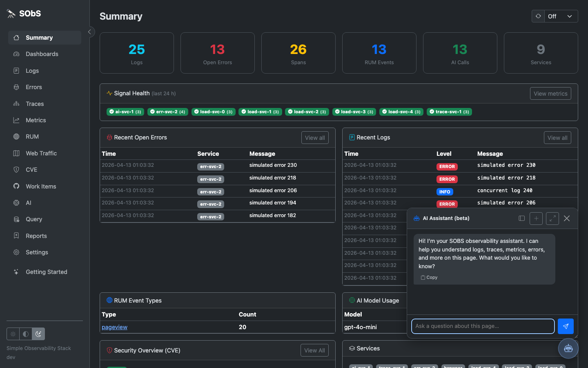Switch to auto theme with the half-circle icon

(x=26, y=334)
